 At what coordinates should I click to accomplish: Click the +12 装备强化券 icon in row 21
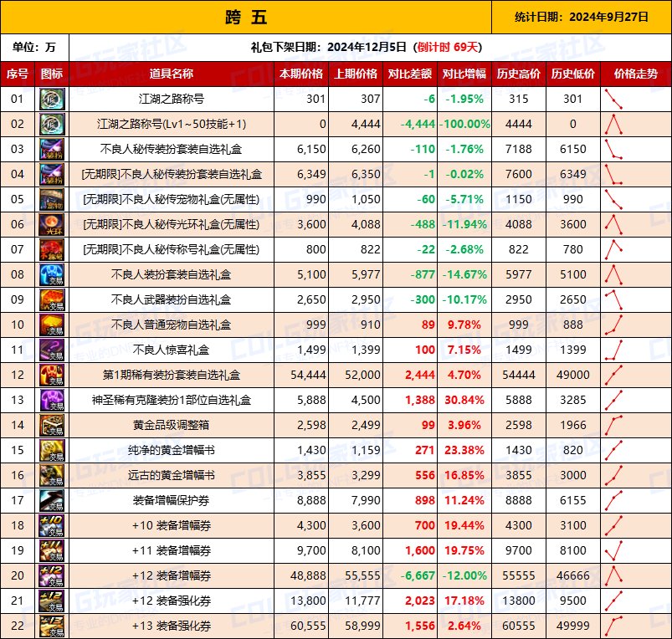click(x=52, y=601)
